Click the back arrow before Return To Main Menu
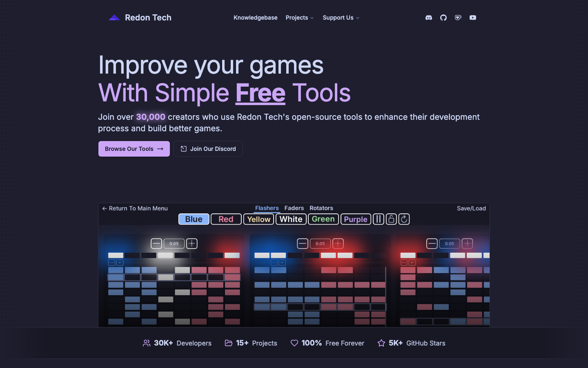Viewport: 588px width, 368px height. pyautogui.click(x=105, y=209)
